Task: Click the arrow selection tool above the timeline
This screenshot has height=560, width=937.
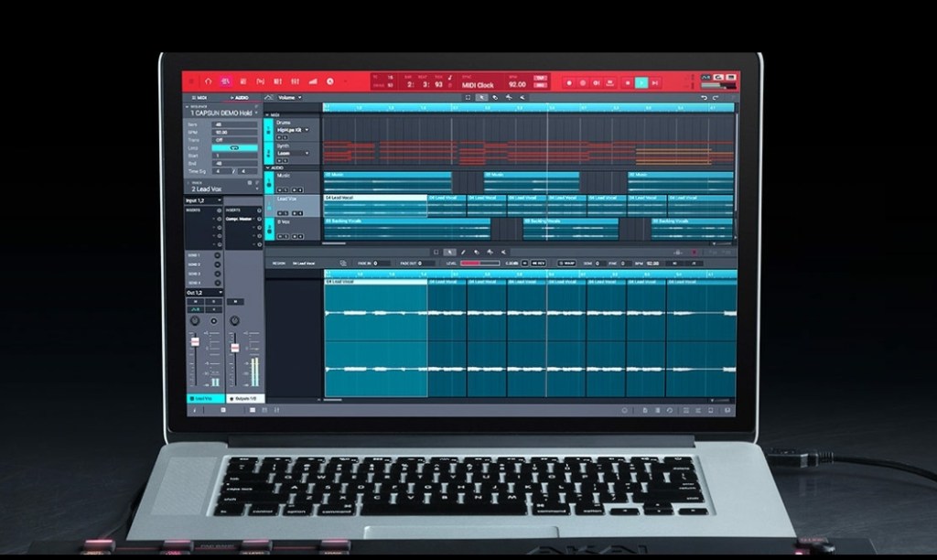Action: [480, 97]
